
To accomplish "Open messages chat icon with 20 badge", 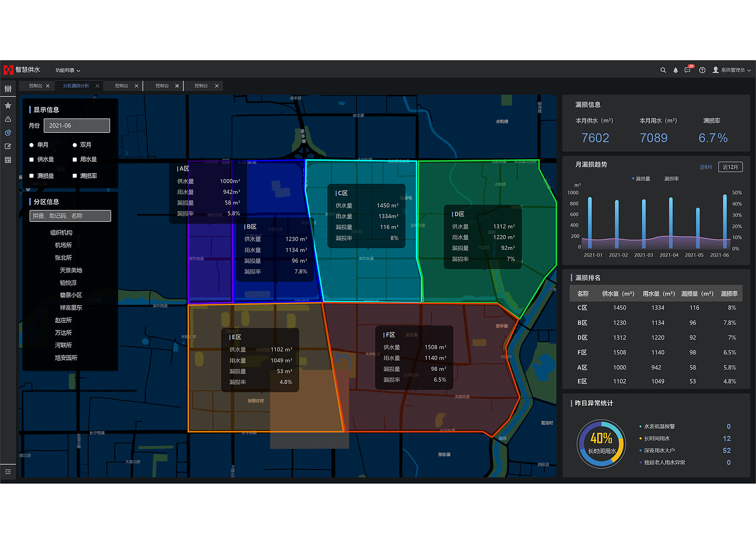I will click(x=688, y=70).
